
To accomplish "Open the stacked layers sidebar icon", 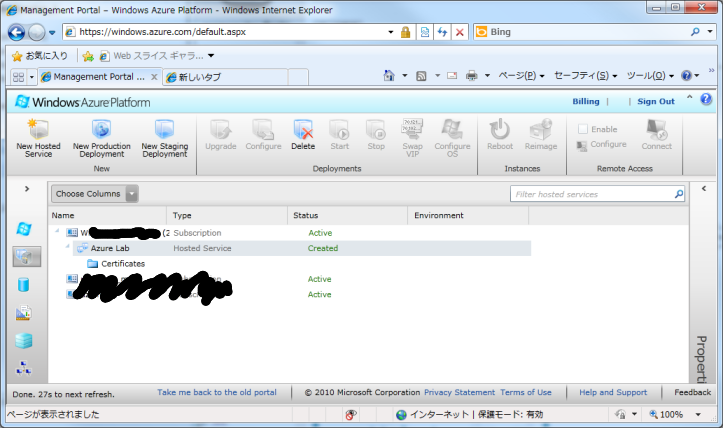I will tap(24, 341).
